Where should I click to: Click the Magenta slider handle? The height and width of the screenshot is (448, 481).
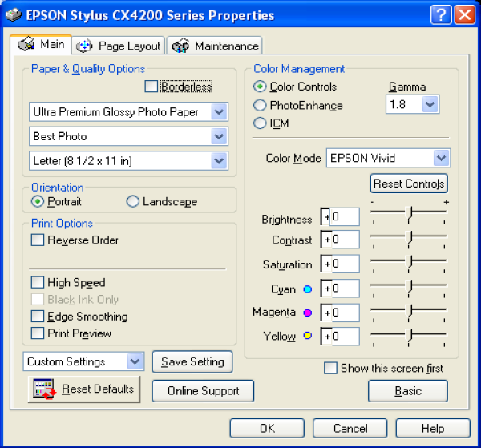point(409,311)
